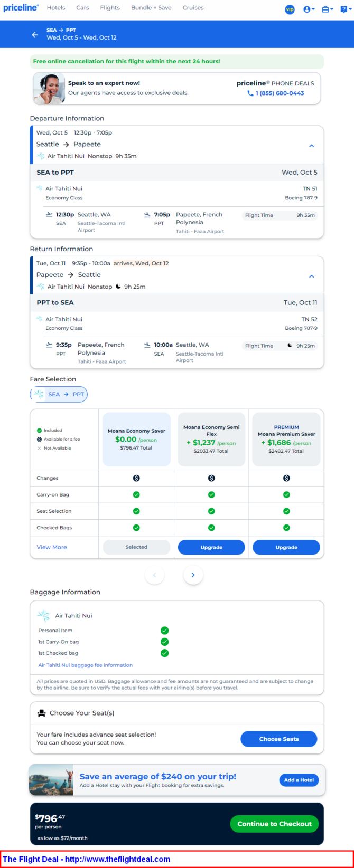Click the Air Tahiti Nui logo in return summary

40,287
